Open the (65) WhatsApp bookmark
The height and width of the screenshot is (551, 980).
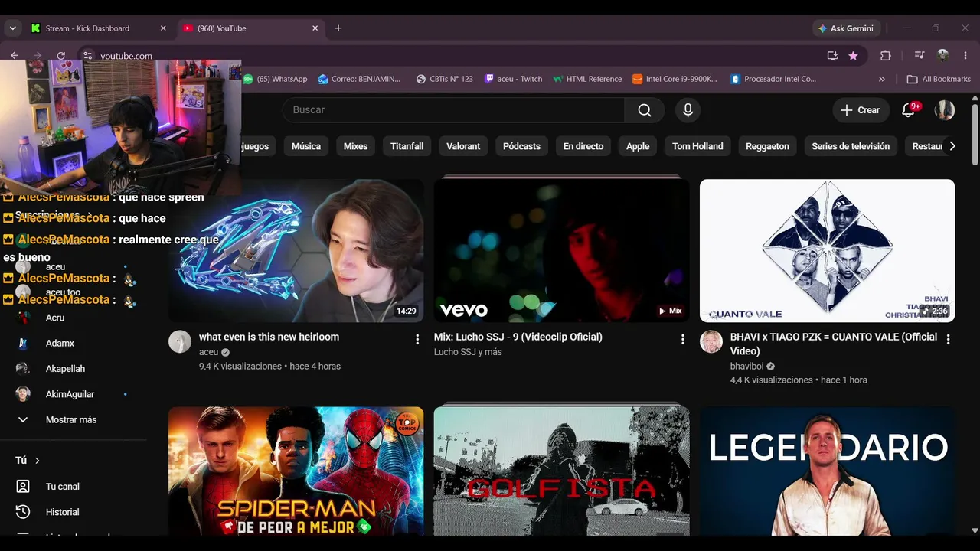click(276, 79)
